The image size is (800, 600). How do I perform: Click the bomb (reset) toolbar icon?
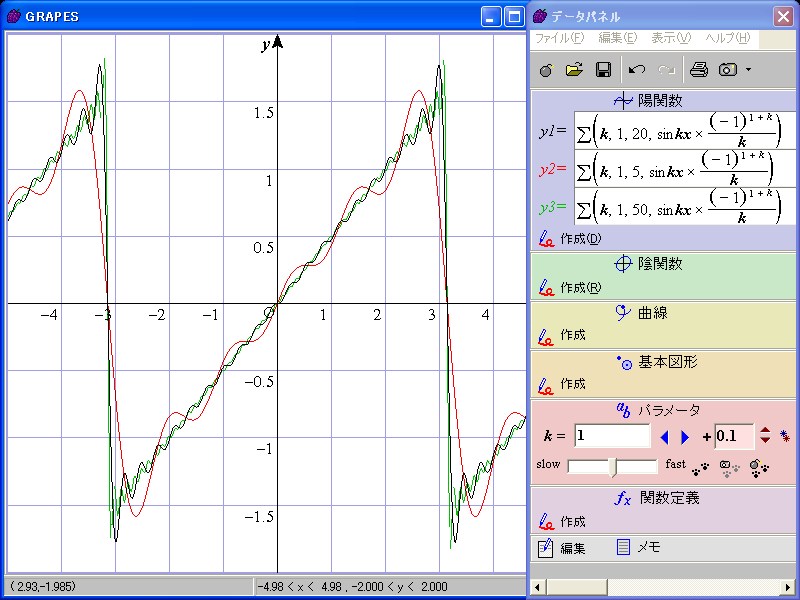point(545,70)
